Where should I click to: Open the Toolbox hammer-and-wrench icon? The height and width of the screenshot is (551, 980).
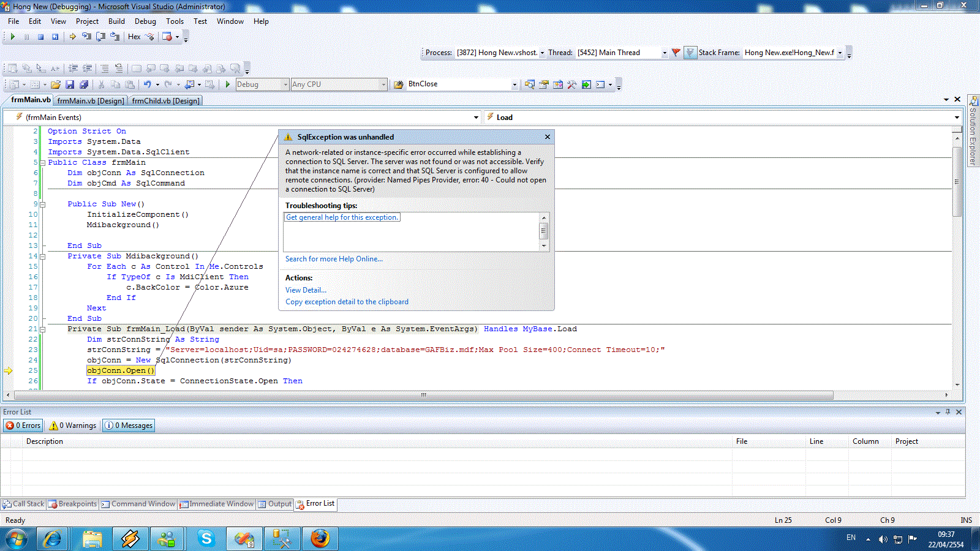coord(571,84)
